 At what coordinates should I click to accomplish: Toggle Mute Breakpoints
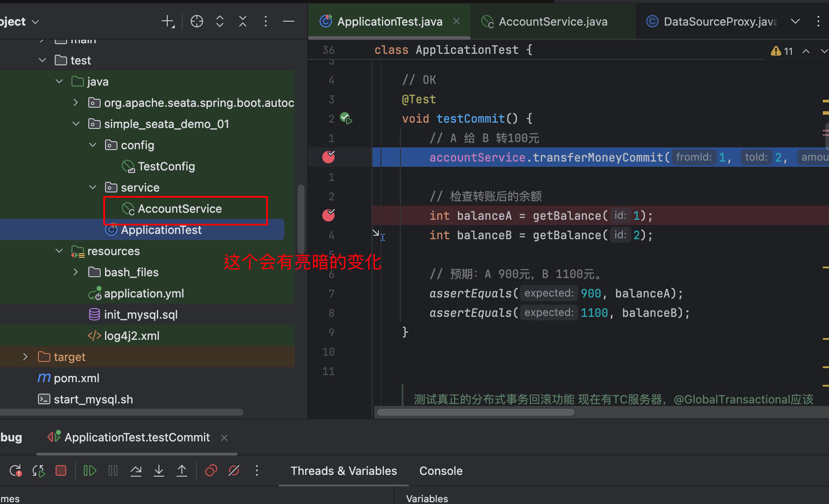(234, 471)
